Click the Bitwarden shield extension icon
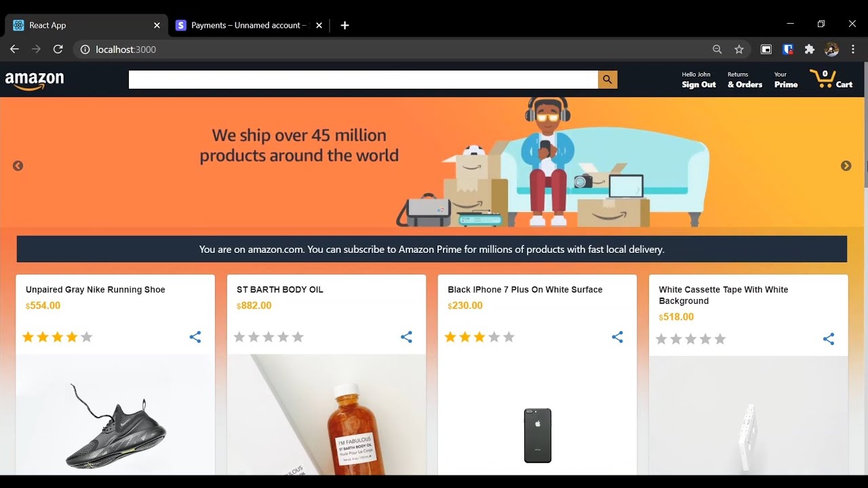The height and width of the screenshot is (488, 868). (x=787, y=49)
